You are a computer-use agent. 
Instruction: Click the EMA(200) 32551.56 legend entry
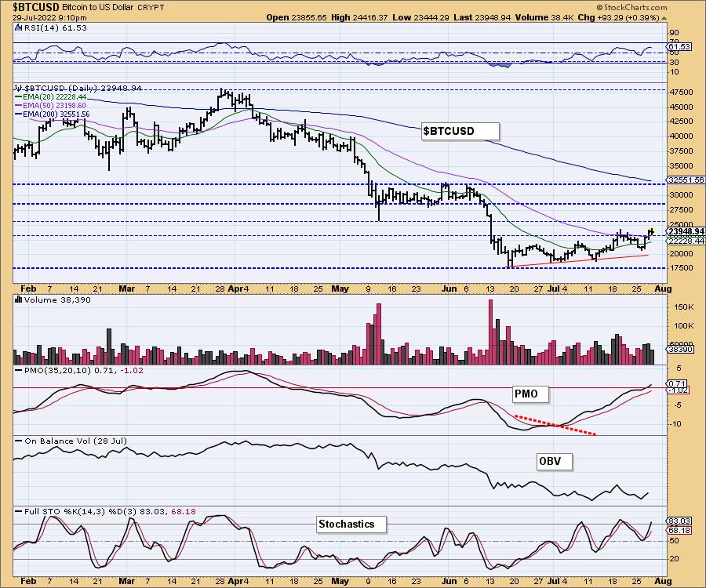point(53,114)
